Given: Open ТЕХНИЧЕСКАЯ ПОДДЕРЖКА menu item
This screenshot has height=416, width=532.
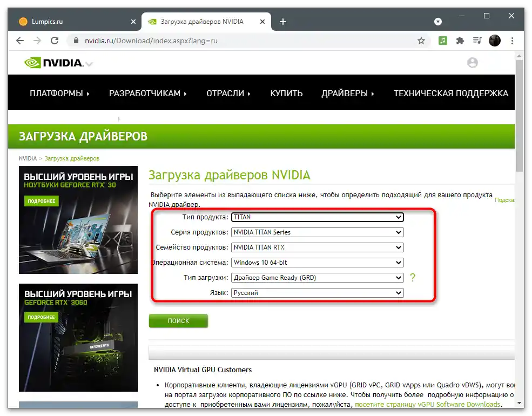Looking at the screenshot, I should (x=451, y=93).
